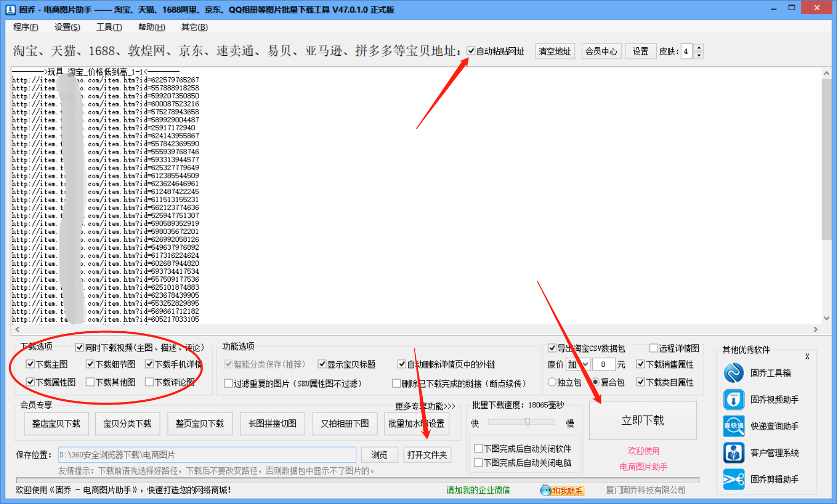Viewport: 837px width, 504px height.
Task: Open the 固乔工具箱 app icon
Action: click(x=734, y=373)
